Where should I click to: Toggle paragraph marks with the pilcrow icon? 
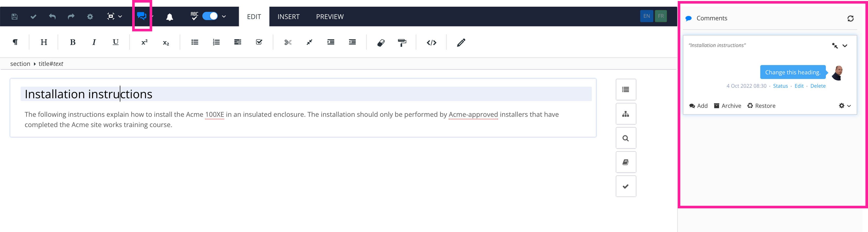(x=15, y=42)
